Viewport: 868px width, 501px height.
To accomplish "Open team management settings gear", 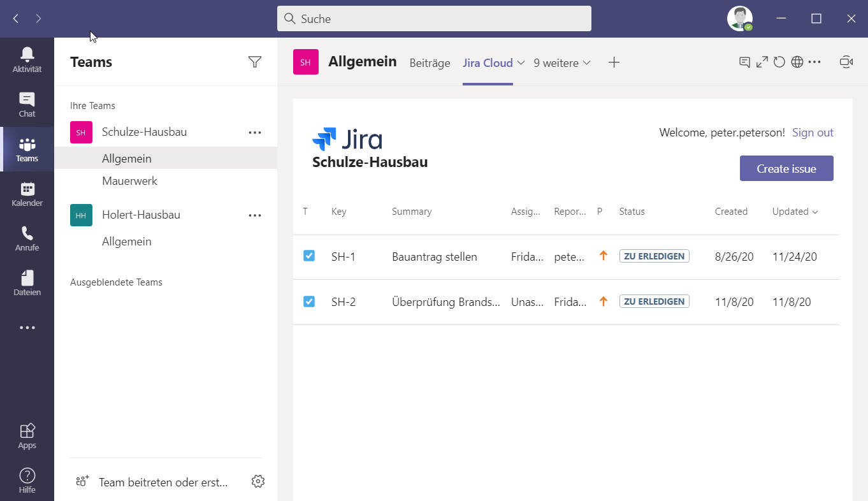I will pos(258,481).
